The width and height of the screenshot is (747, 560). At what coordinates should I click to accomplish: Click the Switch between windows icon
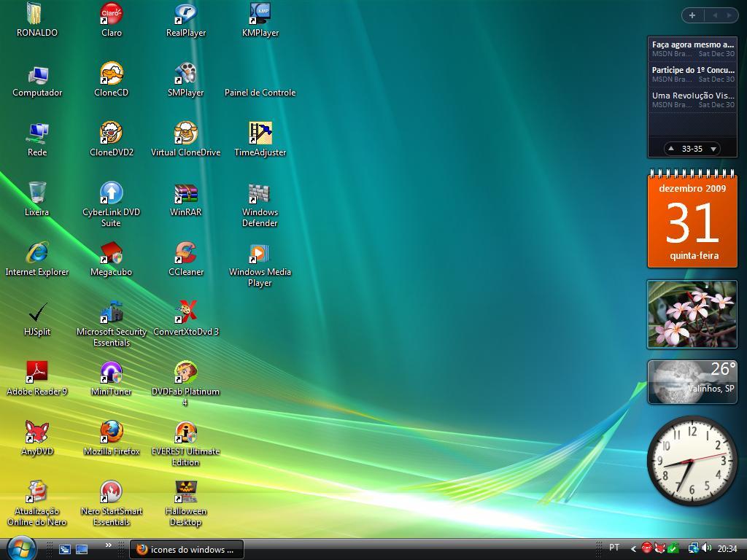pyautogui.click(x=65, y=550)
